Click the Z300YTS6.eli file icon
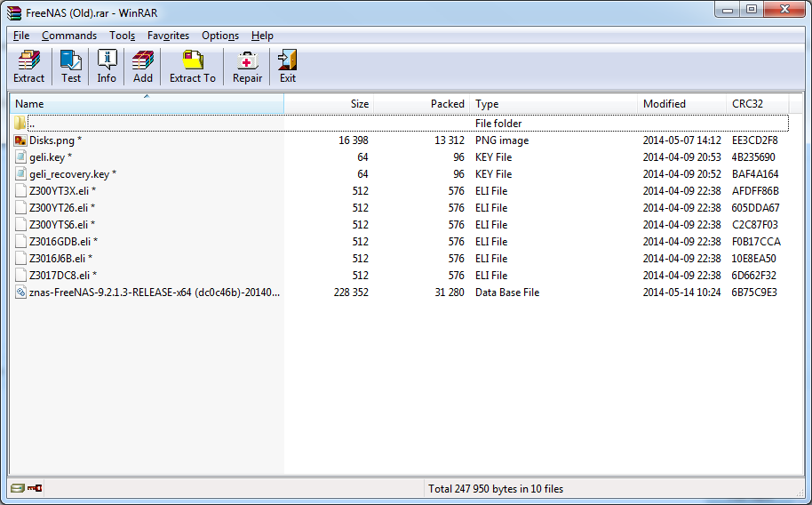 pyautogui.click(x=20, y=225)
